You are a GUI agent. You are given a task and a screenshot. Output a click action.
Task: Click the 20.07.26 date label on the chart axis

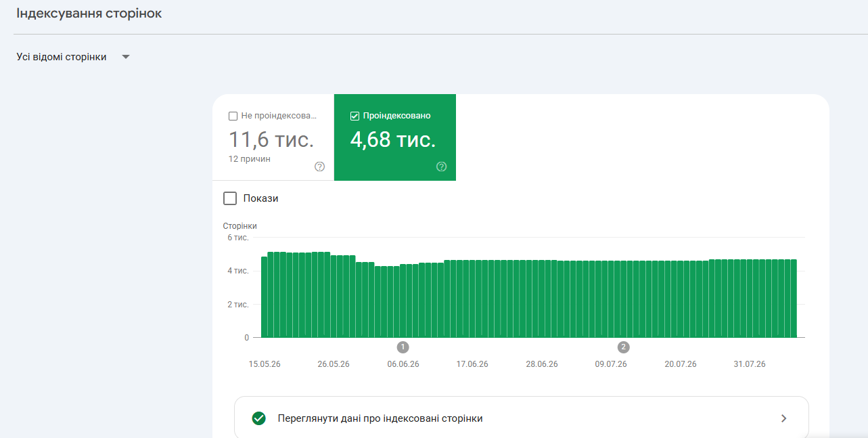click(681, 364)
